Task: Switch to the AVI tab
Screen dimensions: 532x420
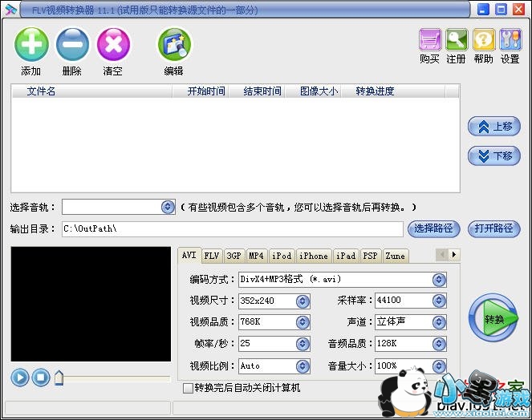Action: pyautogui.click(x=189, y=255)
